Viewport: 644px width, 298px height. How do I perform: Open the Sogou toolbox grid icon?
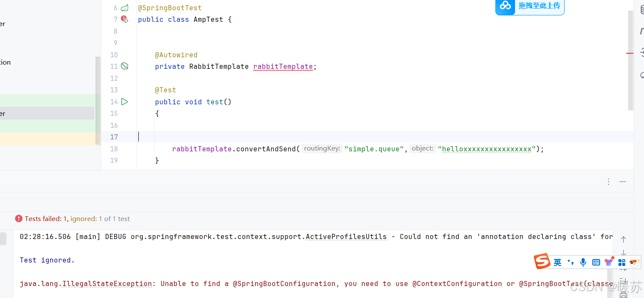pos(622,262)
